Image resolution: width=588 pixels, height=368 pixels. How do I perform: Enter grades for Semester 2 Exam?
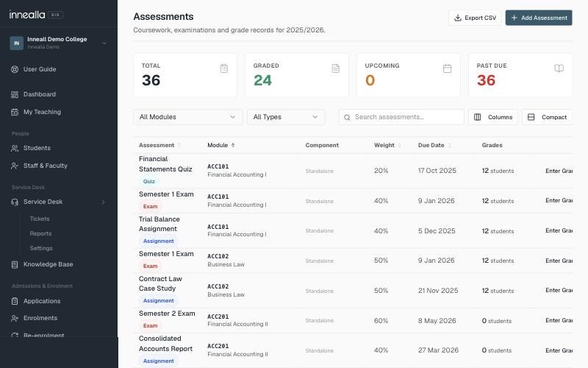coord(559,320)
